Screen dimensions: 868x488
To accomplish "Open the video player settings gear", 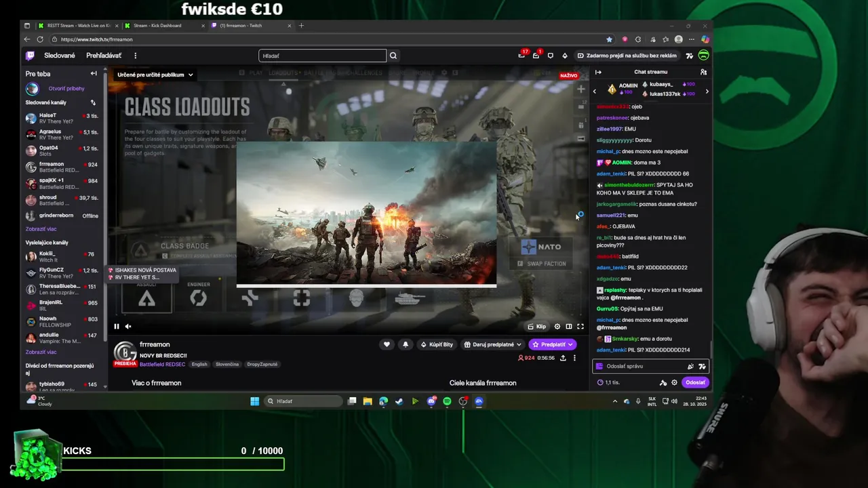I will click(x=557, y=326).
